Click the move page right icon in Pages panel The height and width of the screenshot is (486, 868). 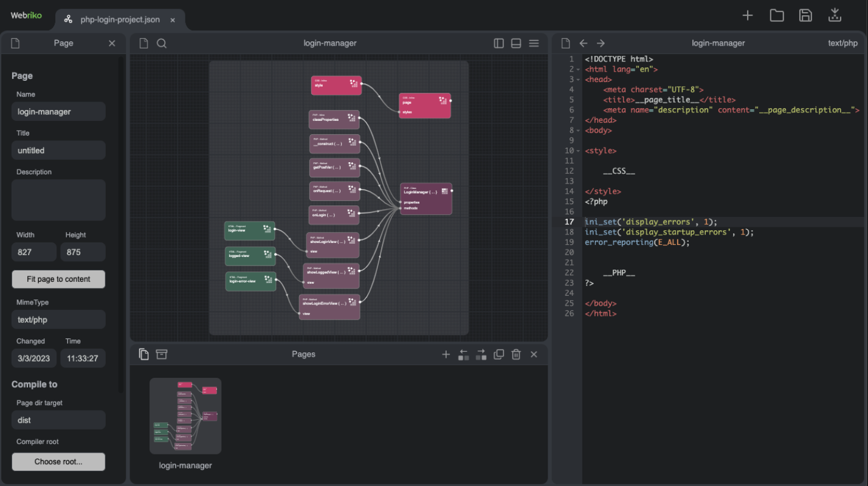pyautogui.click(x=480, y=354)
